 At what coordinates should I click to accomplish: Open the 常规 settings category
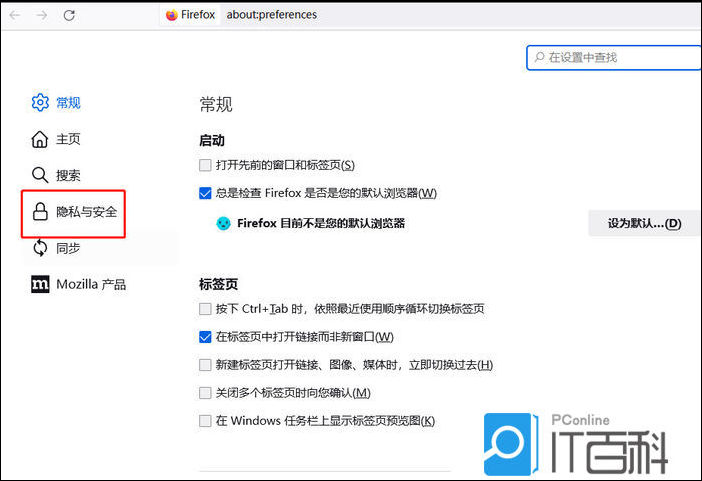[68, 103]
